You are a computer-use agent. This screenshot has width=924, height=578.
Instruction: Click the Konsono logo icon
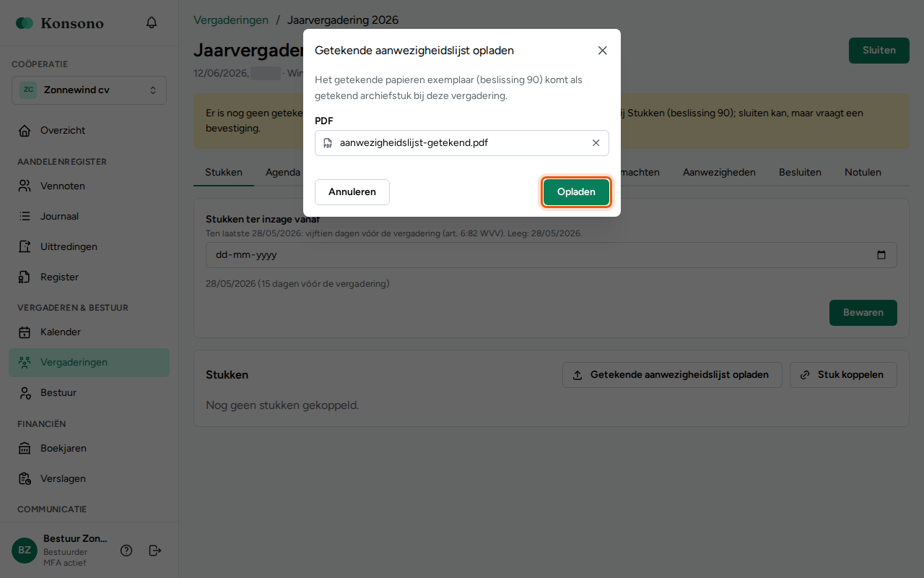click(25, 23)
